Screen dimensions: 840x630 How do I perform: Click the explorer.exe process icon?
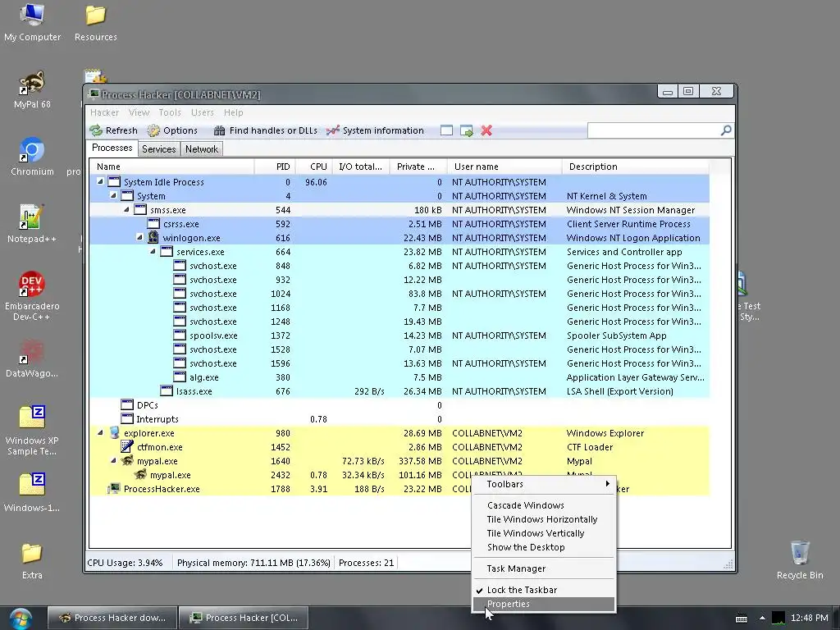coord(114,432)
